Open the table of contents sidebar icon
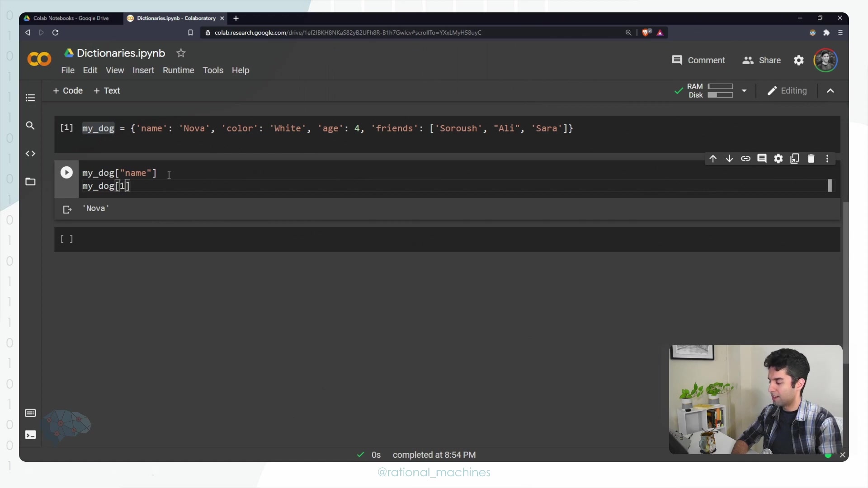This screenshot has width=868, height=488. [30, 98]
